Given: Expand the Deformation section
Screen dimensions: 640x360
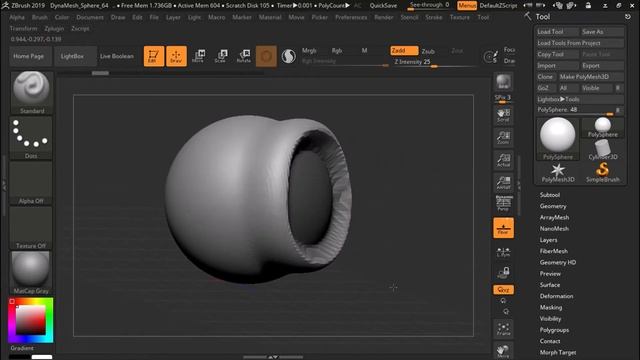Looking at the screenshot, I should 556,296.
